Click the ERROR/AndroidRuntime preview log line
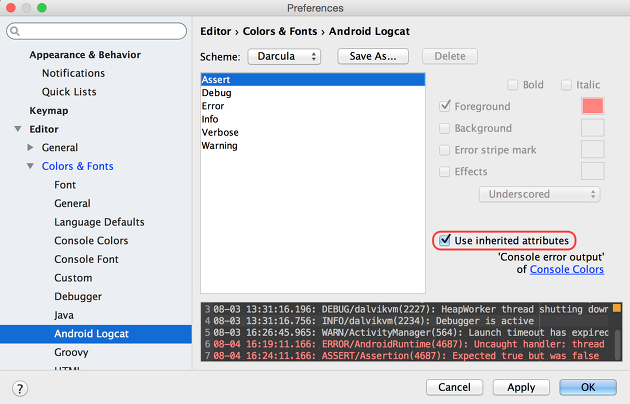This screenshot has width=630, height=404. tap(409, 344)
